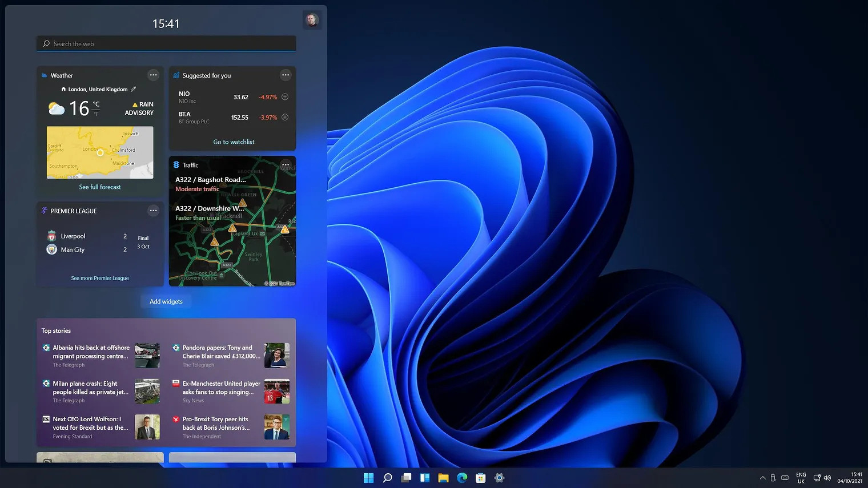This screenshot has width=868, height=488.
Task: Click the Widgets taskbar icon
Action: point(425,478)
